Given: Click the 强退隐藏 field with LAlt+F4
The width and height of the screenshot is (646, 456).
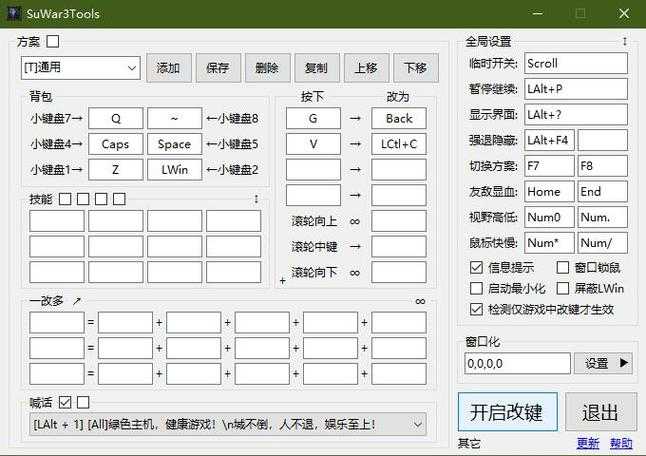Looking at the screenshot, I should tap(549, 140).
